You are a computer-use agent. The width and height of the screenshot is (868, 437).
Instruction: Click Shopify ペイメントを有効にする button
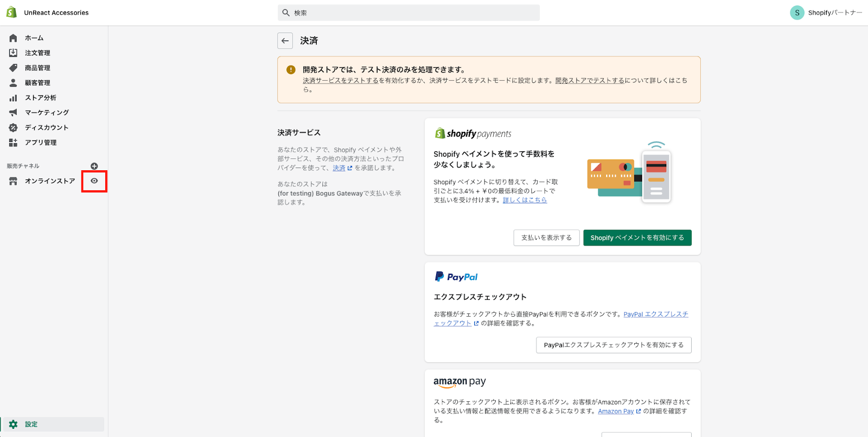[637, 237]
